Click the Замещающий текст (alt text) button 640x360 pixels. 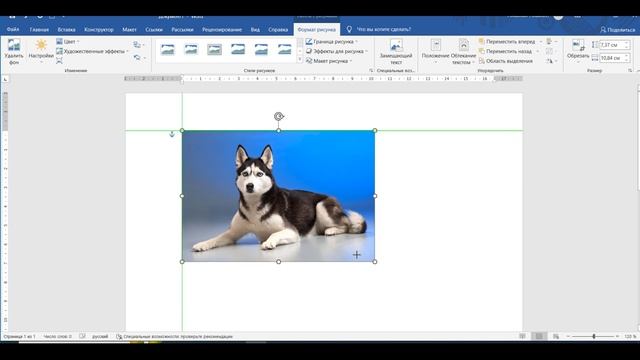click(x=396, y=52)
